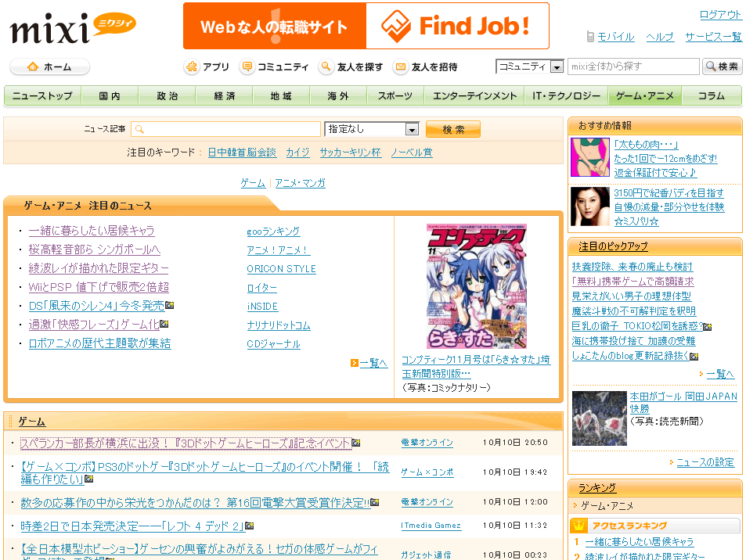Click the orange 検索 news button

[x=453, y=129]
